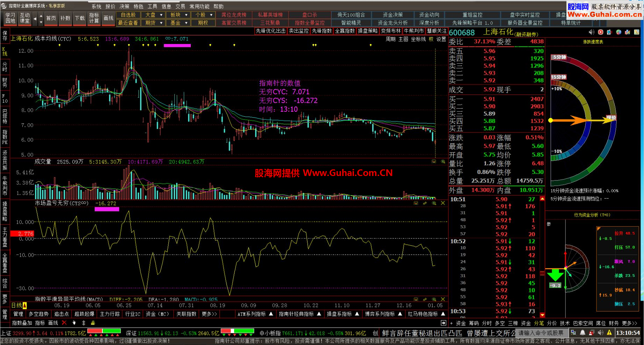Click 先锋优化出击 button
644x345 pixels.
[x=271, y=31]
